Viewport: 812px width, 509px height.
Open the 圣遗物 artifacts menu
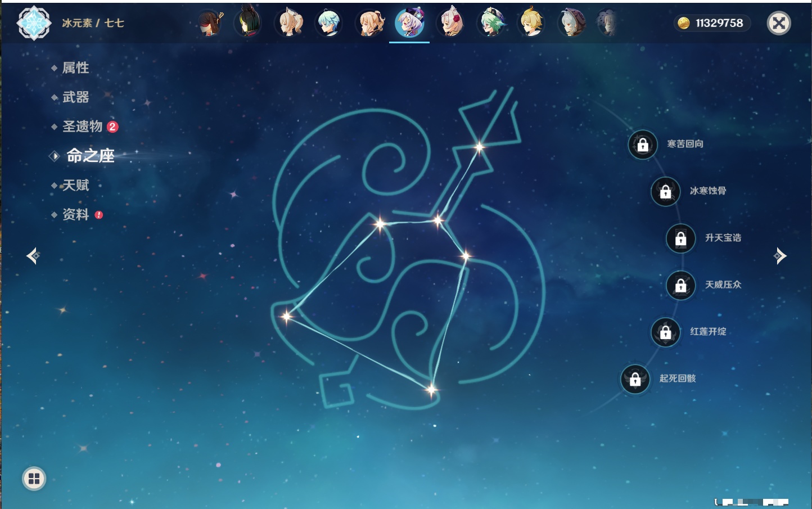82,127
